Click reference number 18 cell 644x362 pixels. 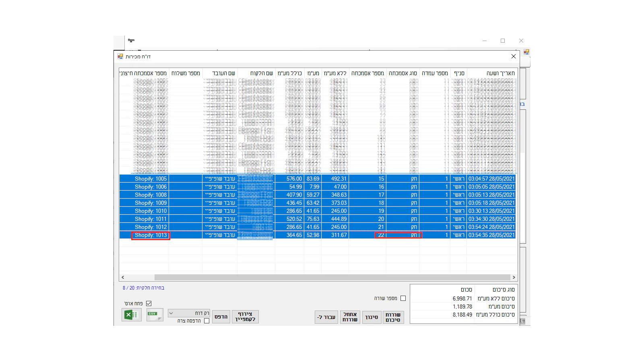[x=367, y=203]
